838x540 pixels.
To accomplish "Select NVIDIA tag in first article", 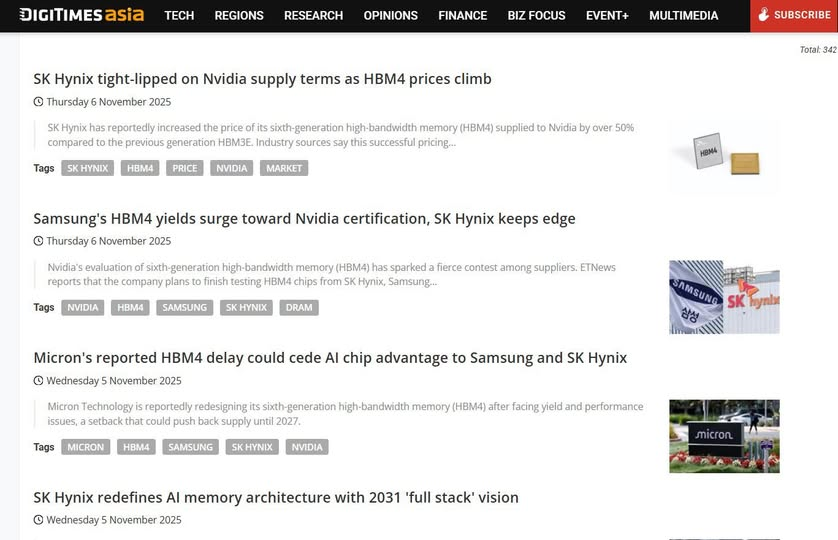I will pyautogui.click(x=231, y=168).
